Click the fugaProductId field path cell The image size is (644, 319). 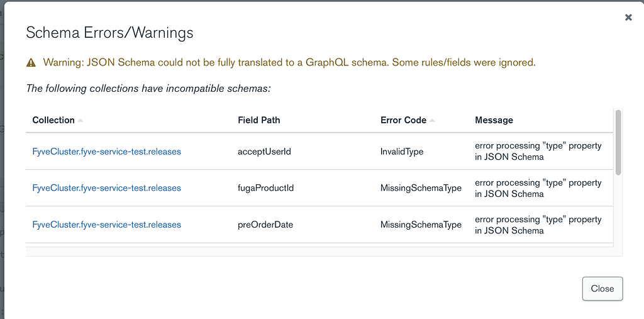click(265, 188)
